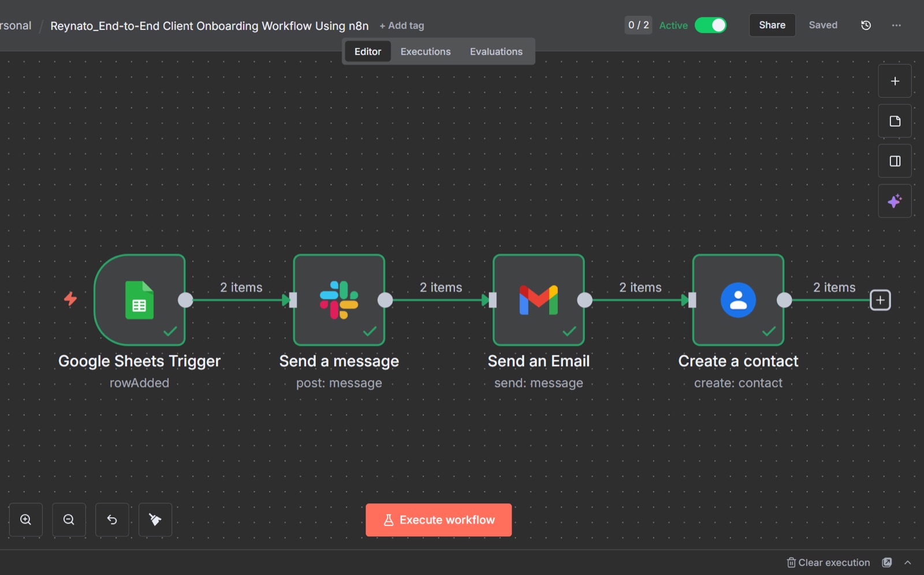Click '2 items' after Create a contact

tap(834, 287)
